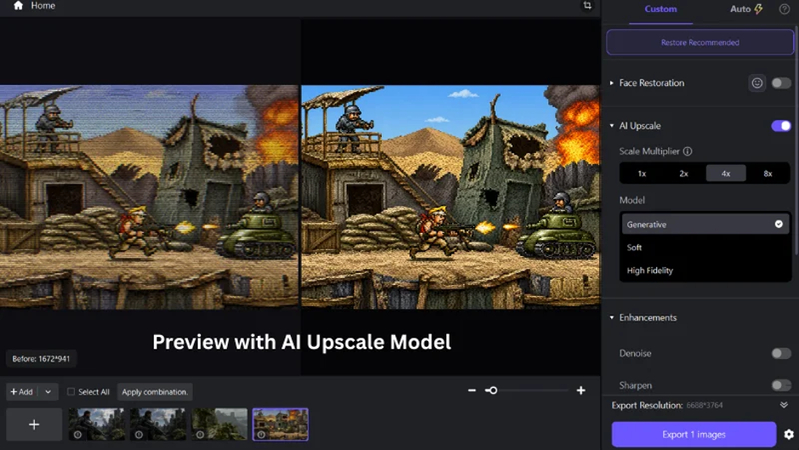Select the High Fidelity model option
The image size is (799, 450).
pyautogui.click(x=705, y=271)
